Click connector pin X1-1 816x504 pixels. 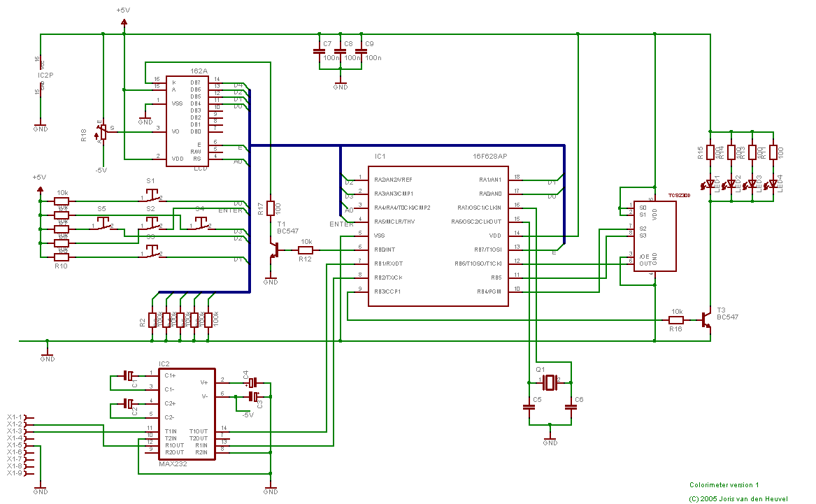(20, 417)
